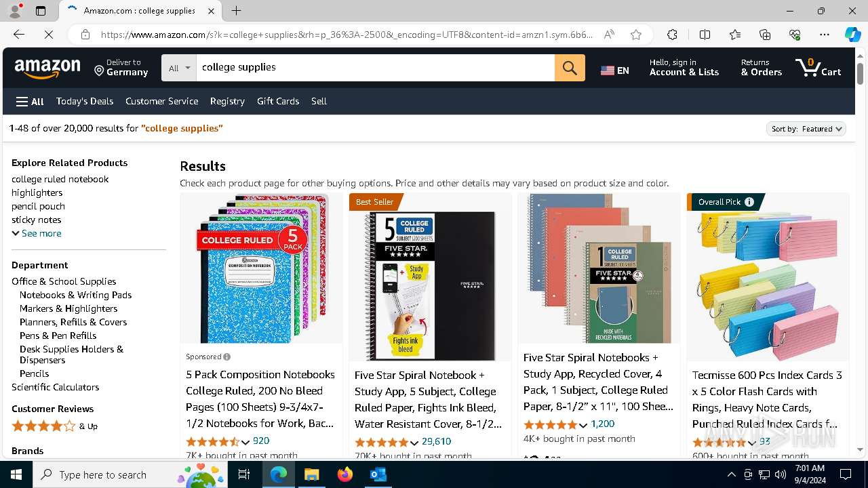Image resolution: width=868 pixels, height=488 pixels.
Task: Open the All hamburger menu
Action: click(x=30, y=102)
